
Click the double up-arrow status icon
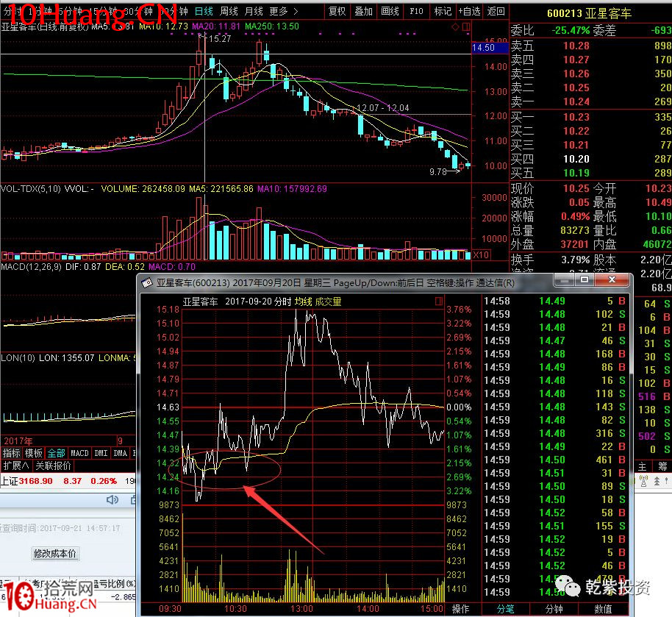[657, 482]
